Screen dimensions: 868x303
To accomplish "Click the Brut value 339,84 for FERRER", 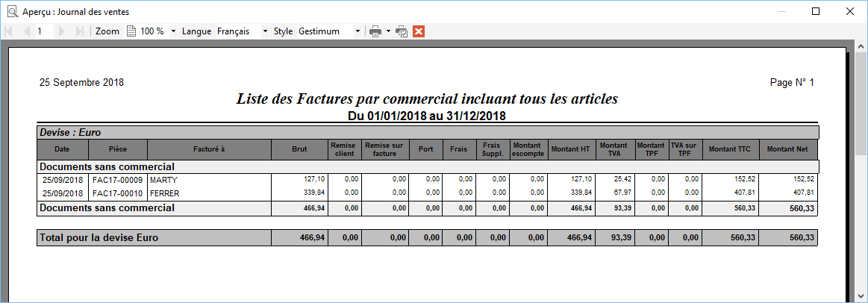I will click(314, 193).
